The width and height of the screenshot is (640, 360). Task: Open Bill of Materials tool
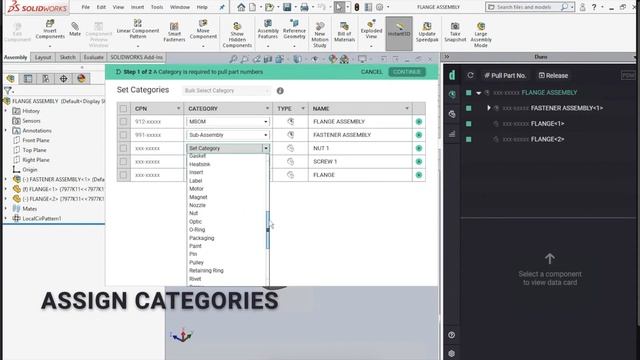click(x=344, y=32)
